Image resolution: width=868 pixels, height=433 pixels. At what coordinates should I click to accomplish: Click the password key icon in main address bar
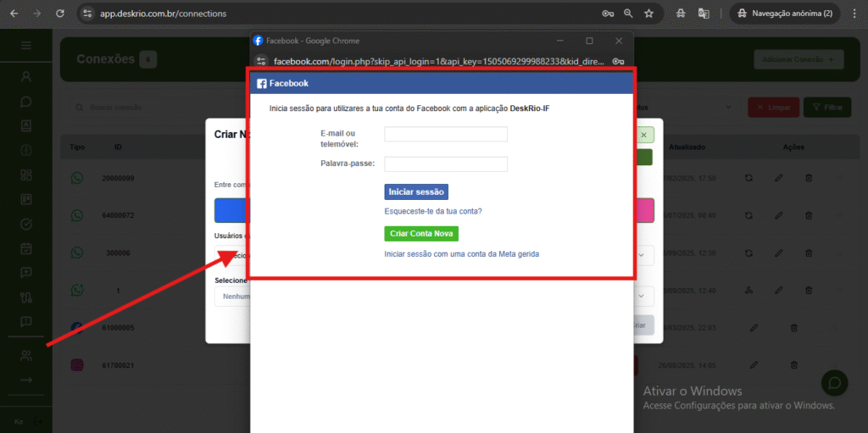608,14
